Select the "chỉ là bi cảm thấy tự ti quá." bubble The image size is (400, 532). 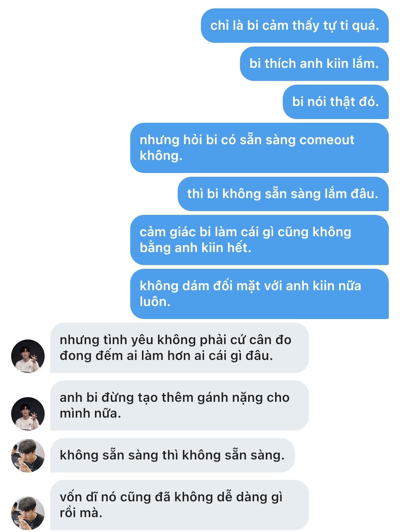[x=295, y=26]
